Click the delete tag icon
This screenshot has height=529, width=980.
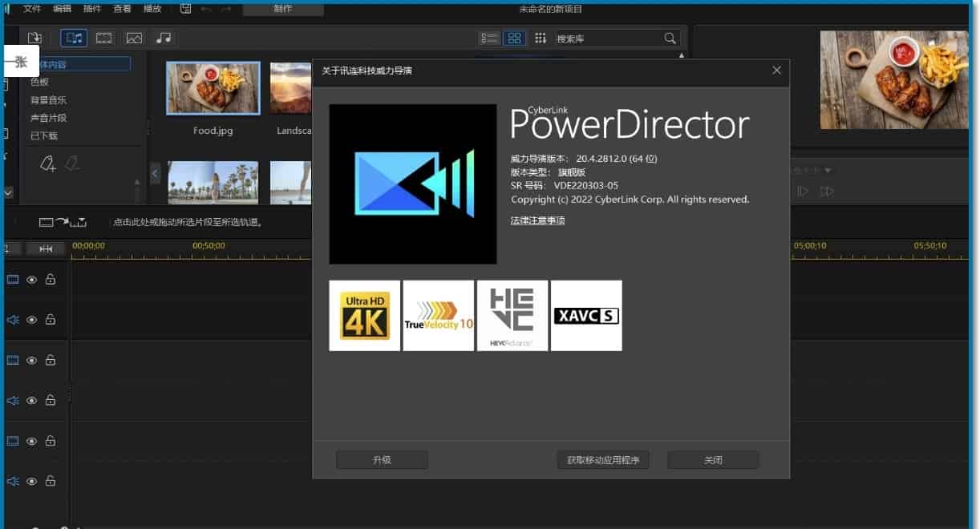point(72,164)
